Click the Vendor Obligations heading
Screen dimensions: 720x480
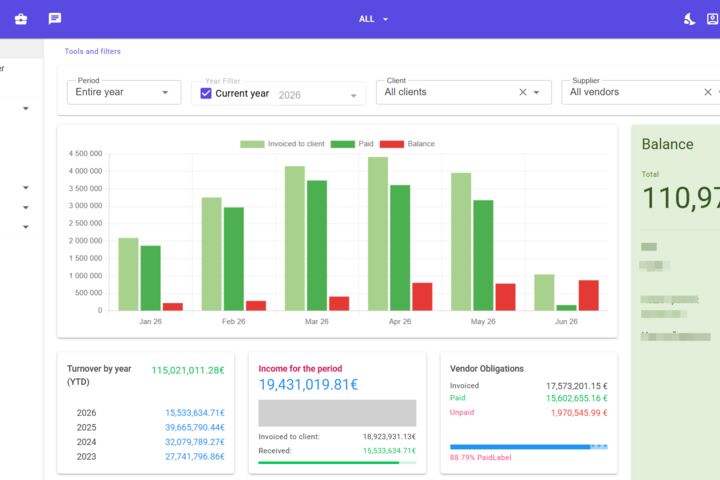coord(487,369)
